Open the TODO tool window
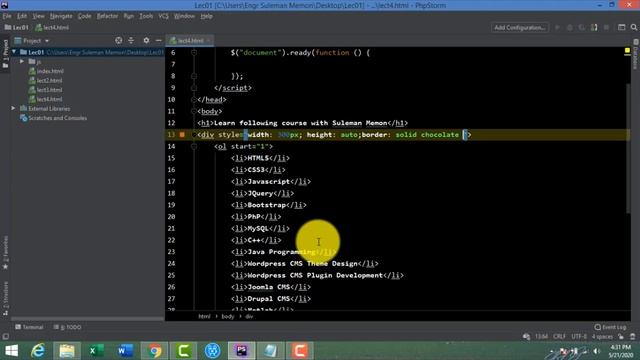Viewport: 640px width, 360px height. click(x=67, y=327)
